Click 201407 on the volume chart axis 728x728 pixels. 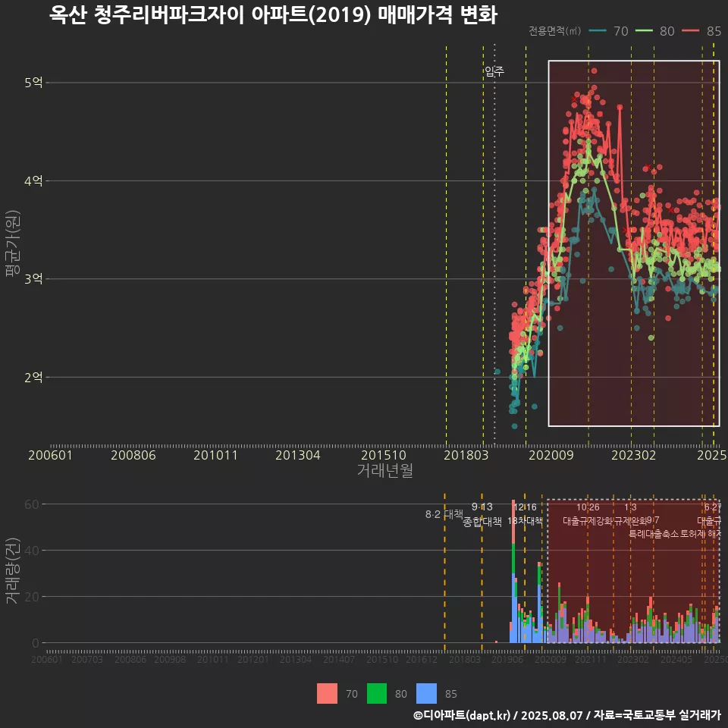coord(339,659)
